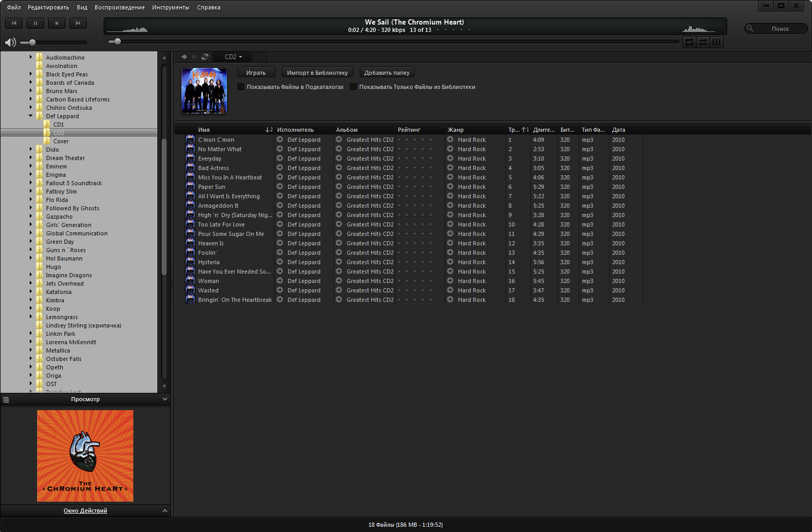Set rating for No Matter What row
Screen dimensions: 812x532
415,149
